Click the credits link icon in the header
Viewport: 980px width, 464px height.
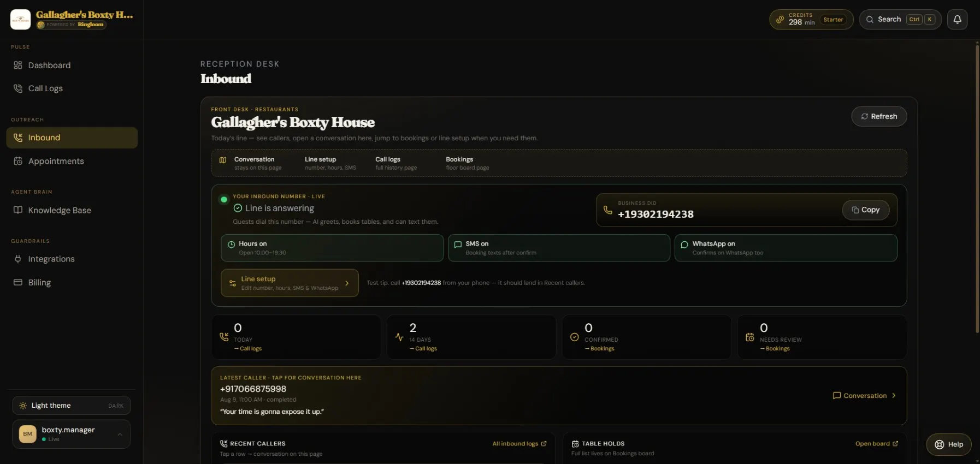780,20
